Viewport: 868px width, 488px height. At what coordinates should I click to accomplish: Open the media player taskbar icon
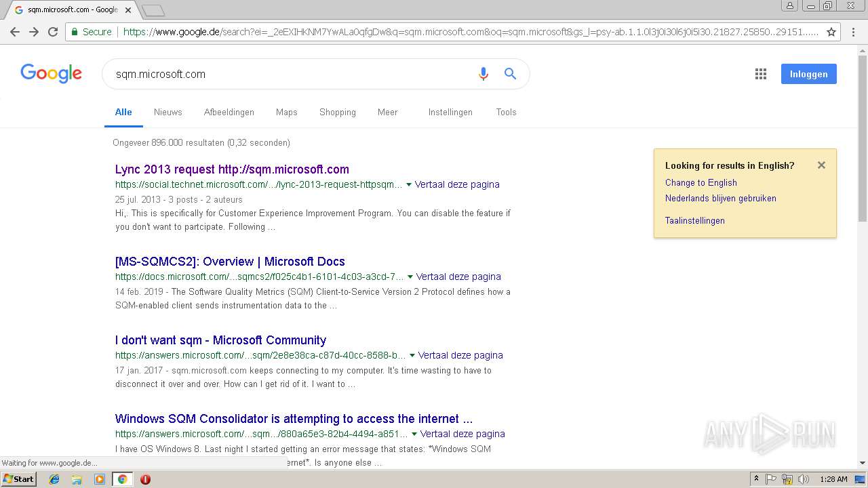[x=100, y=479]
